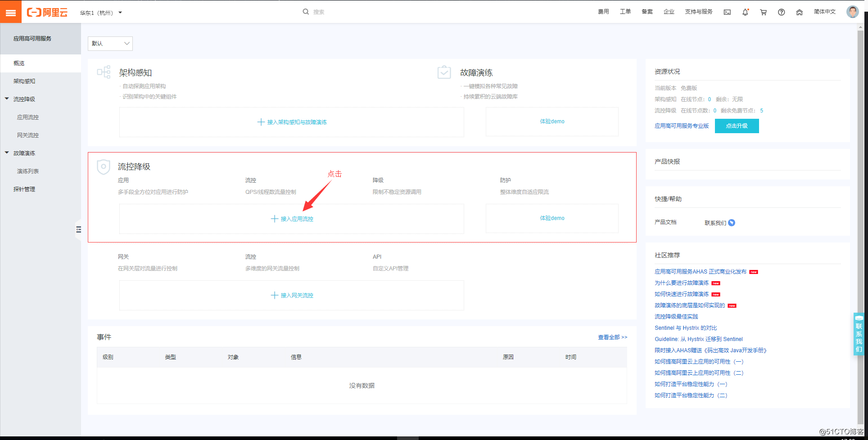Select 演练列表 in the sidebar
This screenshot has height=440, width=868.
[x=41, y=171]
